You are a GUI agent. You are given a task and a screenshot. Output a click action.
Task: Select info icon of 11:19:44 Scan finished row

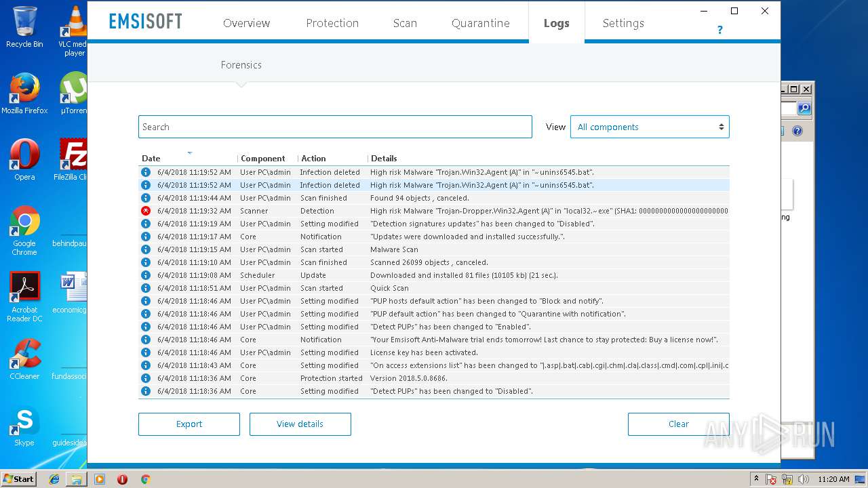(145, 198)
